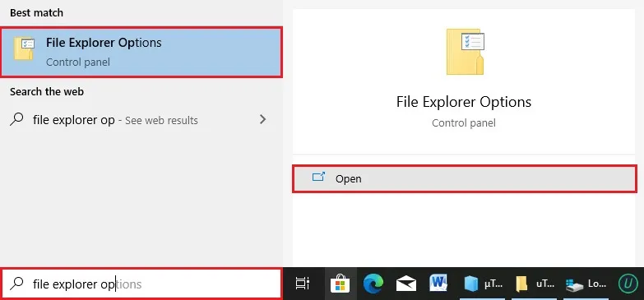Image resolution: width=644 pixels, height=300 pixels.
Task: Click the search magnifier icon in search box
Action: [16, 284]
